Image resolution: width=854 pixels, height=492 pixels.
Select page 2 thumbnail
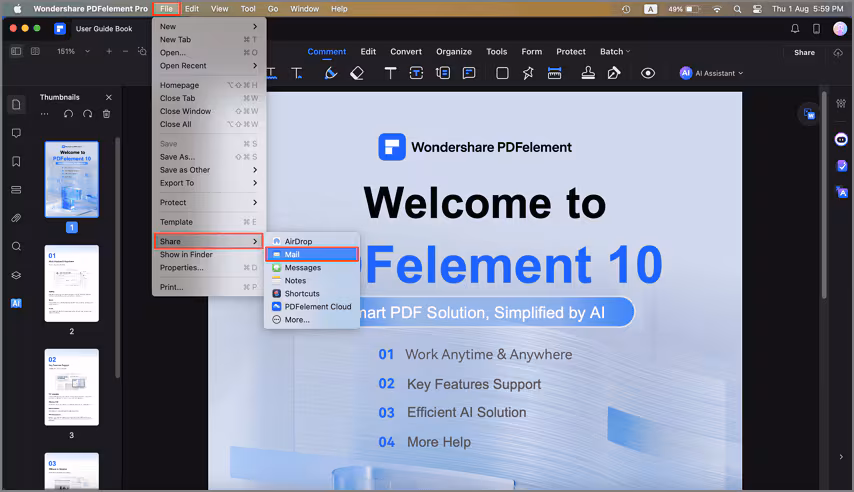(71, 283)
